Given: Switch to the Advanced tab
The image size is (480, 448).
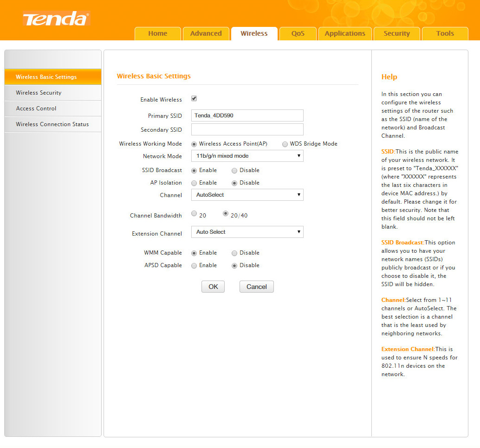Looking at the screenshot, I should pos(206,33).
